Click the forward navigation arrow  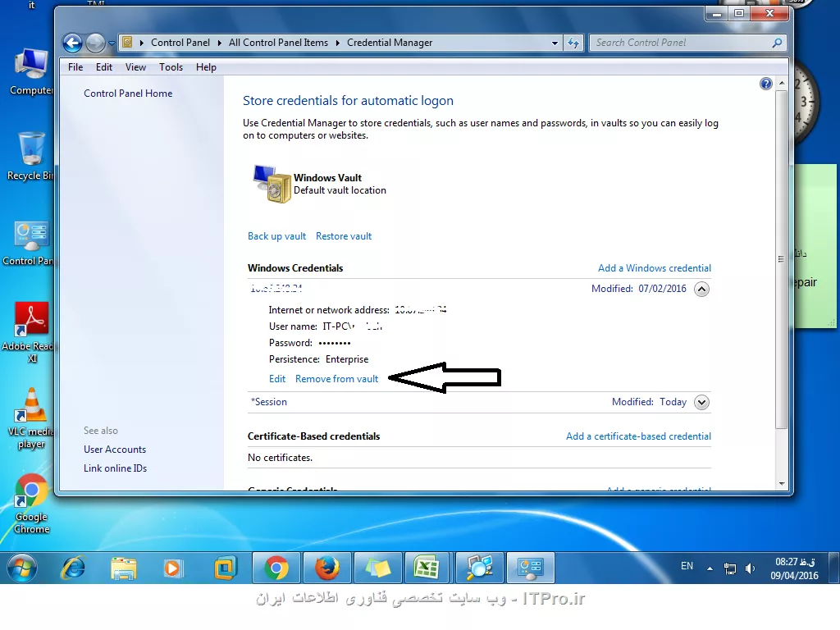pos(95,43)
